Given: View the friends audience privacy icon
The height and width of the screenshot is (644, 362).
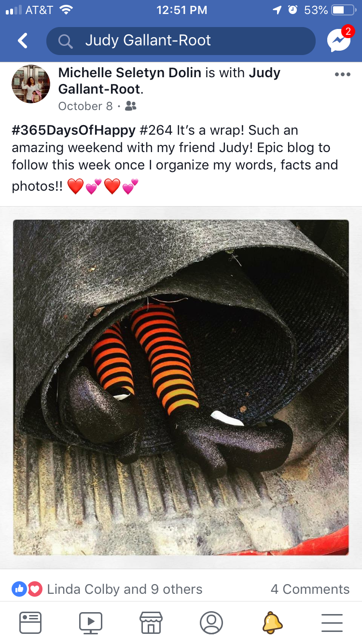Looking at the screenshot, I should pyautogui.click(x=130, y=106).
